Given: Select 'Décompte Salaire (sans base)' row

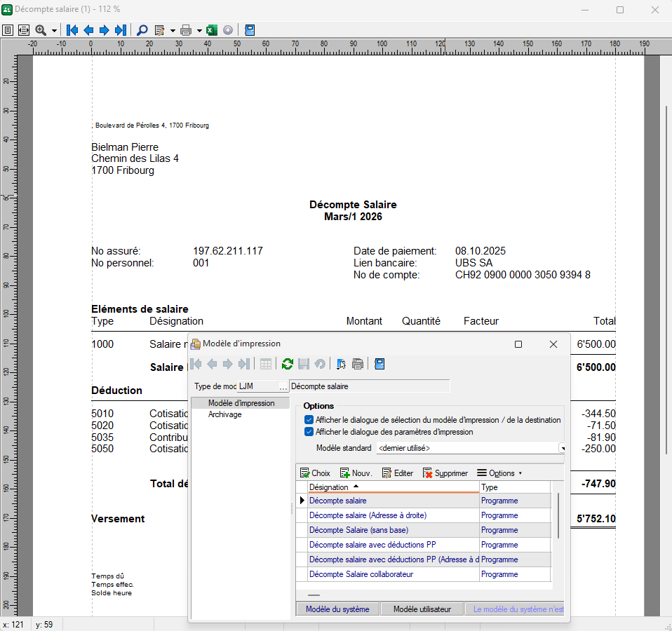Looking at the screenshot, I should 358,530.
